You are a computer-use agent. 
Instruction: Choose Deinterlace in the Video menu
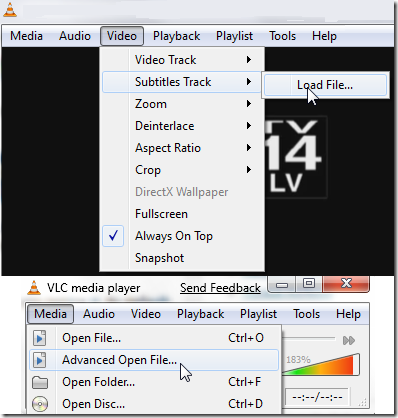pyautogui.click(x=182, y=126)
